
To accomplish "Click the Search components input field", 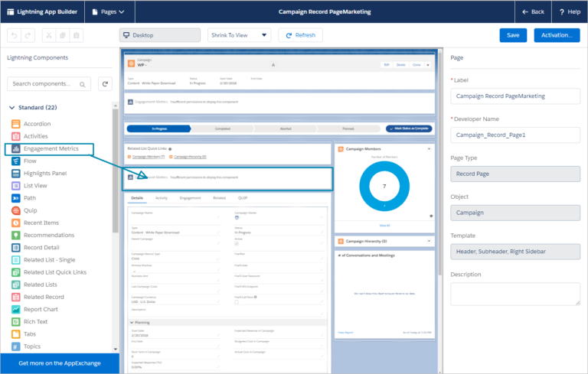I will click(x=49, y=84).
